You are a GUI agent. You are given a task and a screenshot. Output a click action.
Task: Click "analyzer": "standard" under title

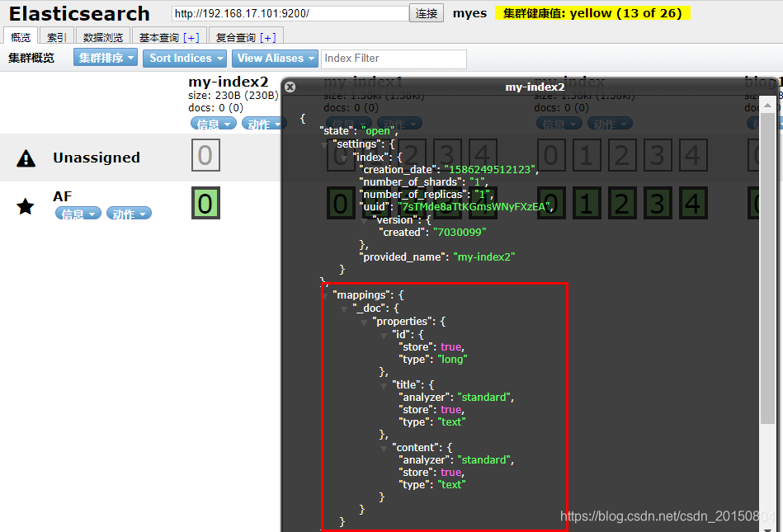(x=456, y=398)
